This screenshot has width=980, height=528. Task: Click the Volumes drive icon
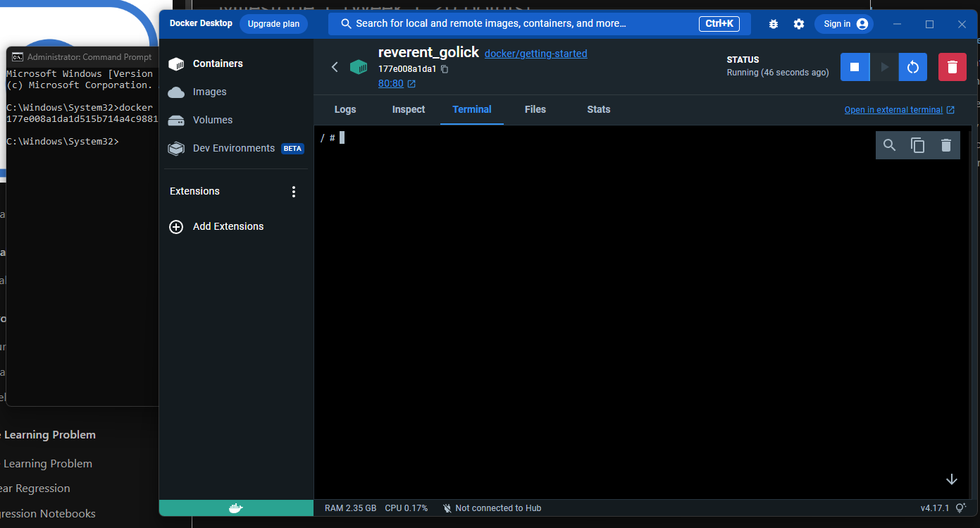click(176, 121)
